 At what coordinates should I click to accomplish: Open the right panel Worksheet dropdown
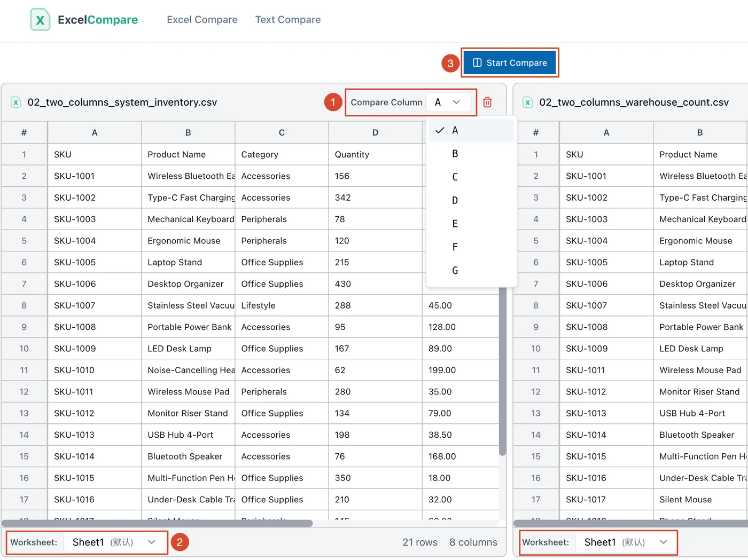coord(626,542)
